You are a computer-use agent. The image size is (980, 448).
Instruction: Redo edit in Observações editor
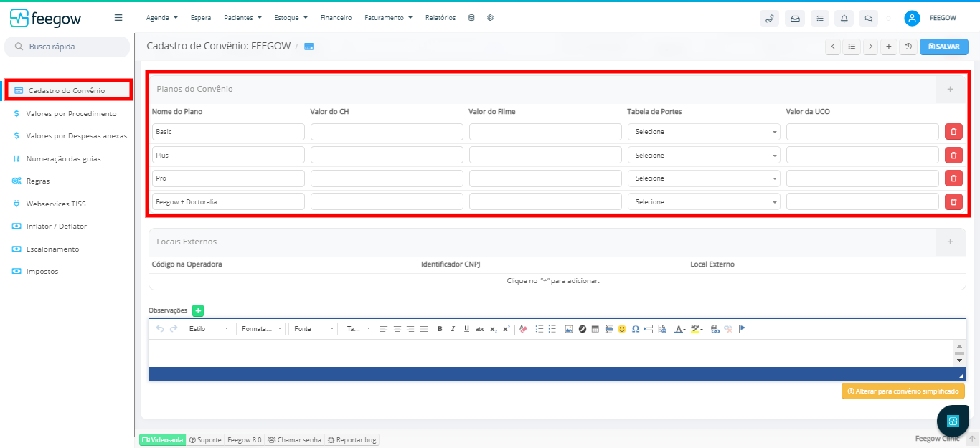pos(173,329)
